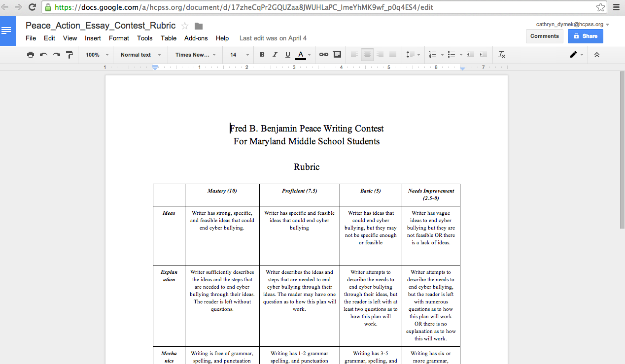This screenshot has width=625, height=364.
Task: Star the document with the star icon
Action: coord(185,26)
